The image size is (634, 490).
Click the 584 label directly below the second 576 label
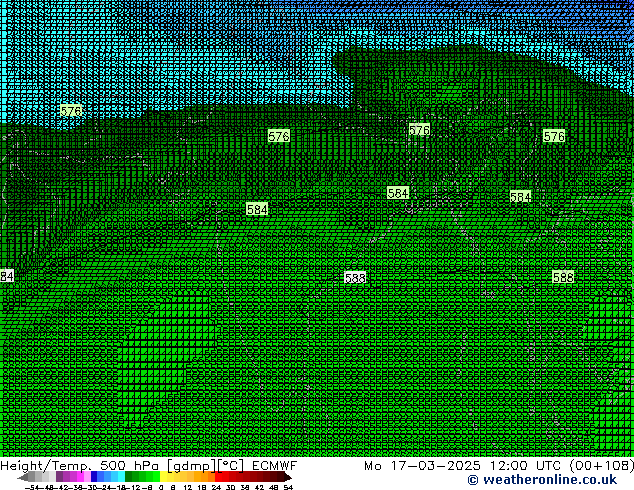click(257, 209)
